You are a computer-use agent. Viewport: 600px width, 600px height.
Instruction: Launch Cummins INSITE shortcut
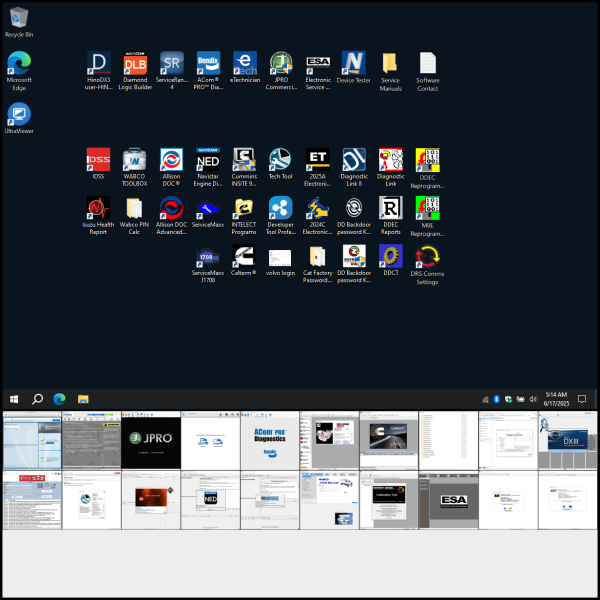[x=244, y=167]
